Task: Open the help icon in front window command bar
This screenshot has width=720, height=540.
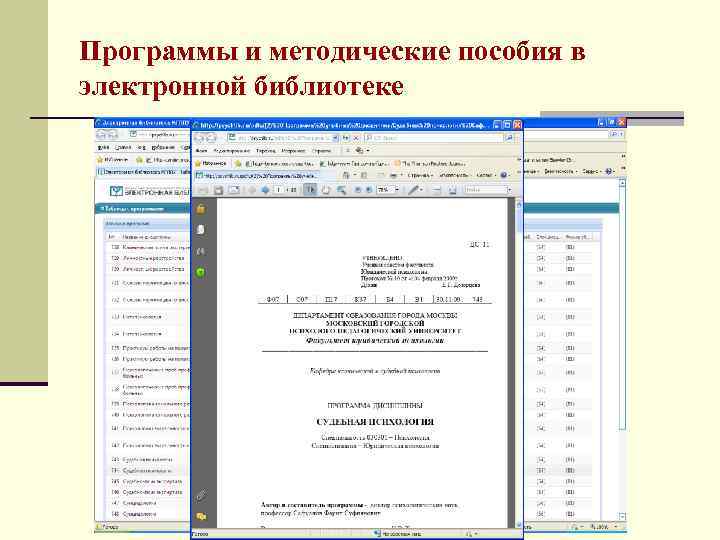Action: point(505,175)
